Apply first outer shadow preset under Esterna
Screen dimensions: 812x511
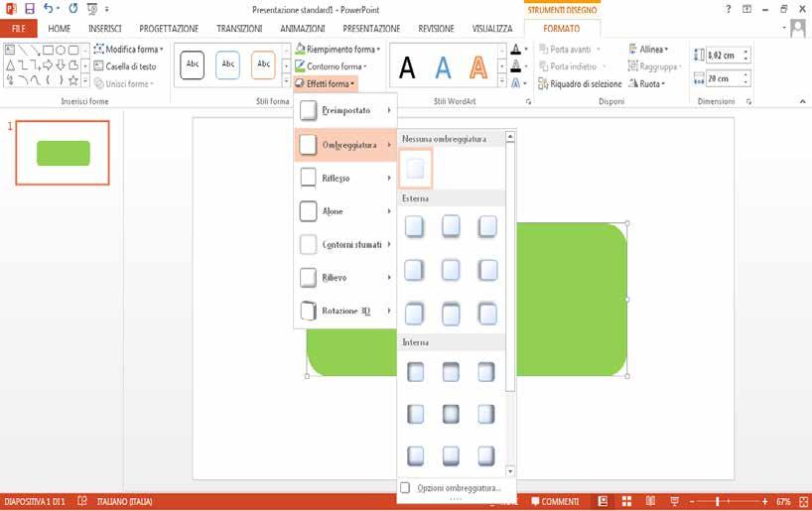click(x=414, y=227)
